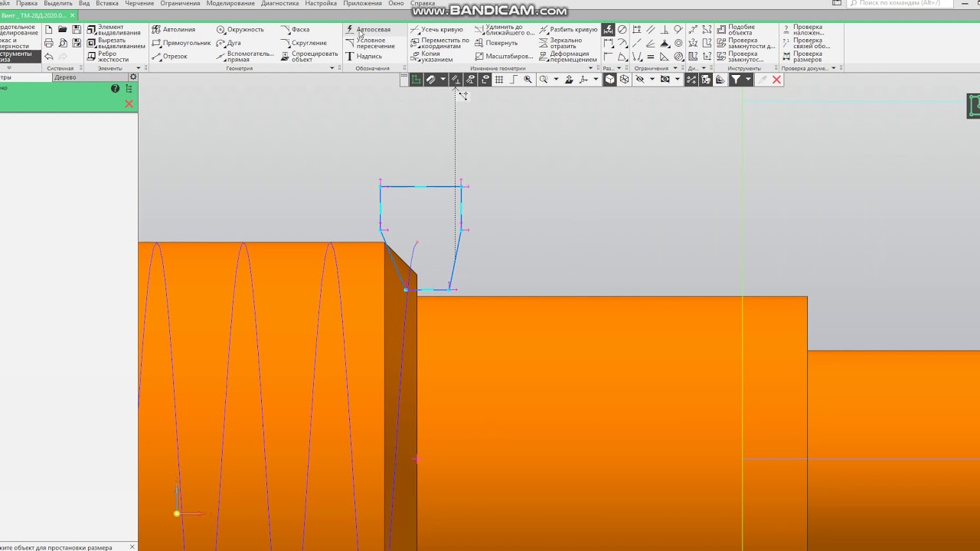The height and width of the screenshot is (551, 980).
Task: Select the Фаска chamfer tool
Action: (295, 30)
